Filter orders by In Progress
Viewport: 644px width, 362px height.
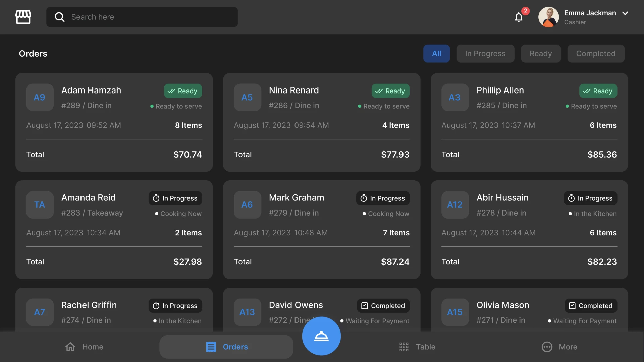coord(485,54)
